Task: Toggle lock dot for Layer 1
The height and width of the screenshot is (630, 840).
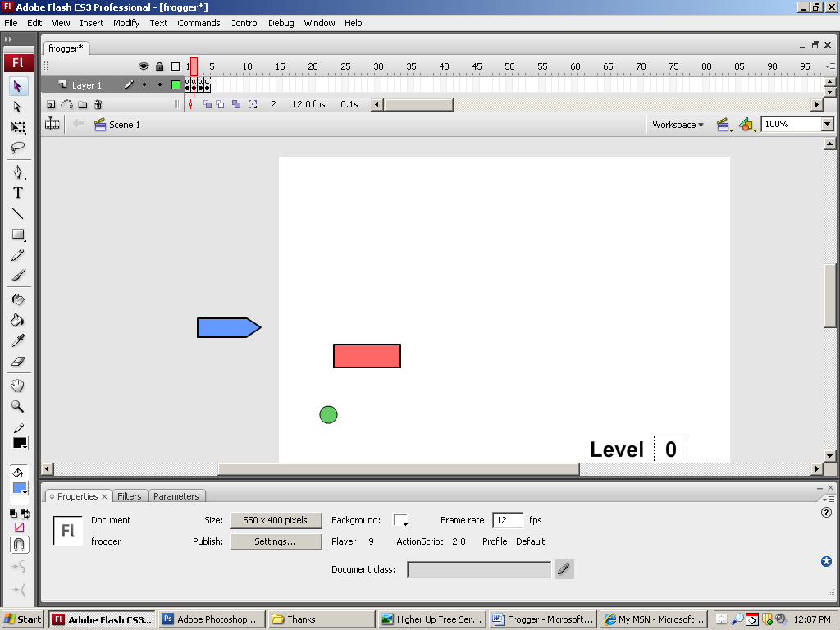Action: coord(160,85)
